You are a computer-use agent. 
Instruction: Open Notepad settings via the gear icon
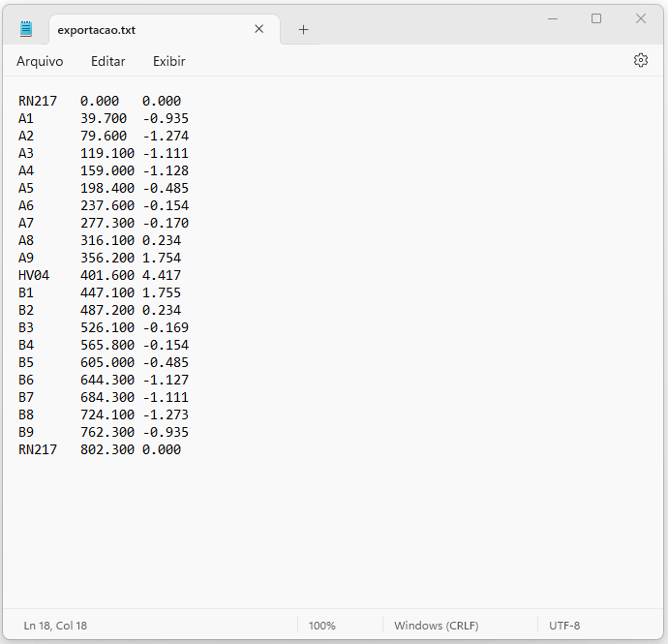click(x=640, y=60)
